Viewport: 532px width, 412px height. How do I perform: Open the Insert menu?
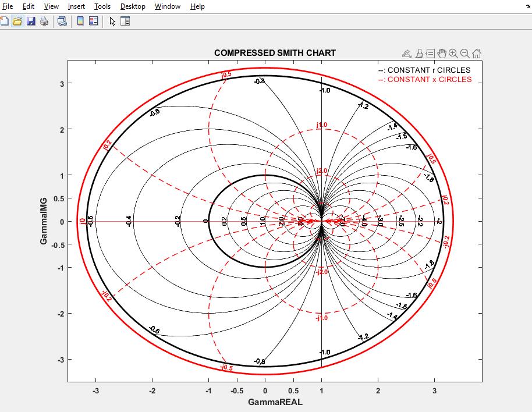[x=76, y=6]
